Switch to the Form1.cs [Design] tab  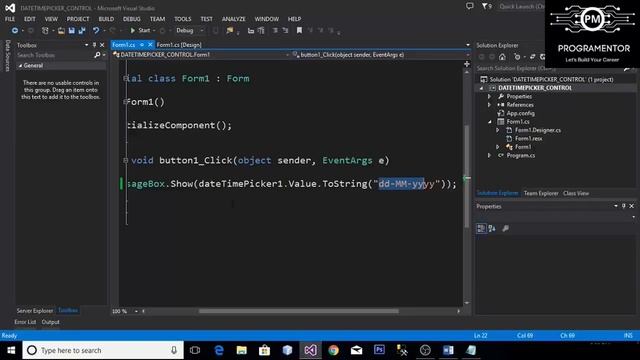pos(179,45)
